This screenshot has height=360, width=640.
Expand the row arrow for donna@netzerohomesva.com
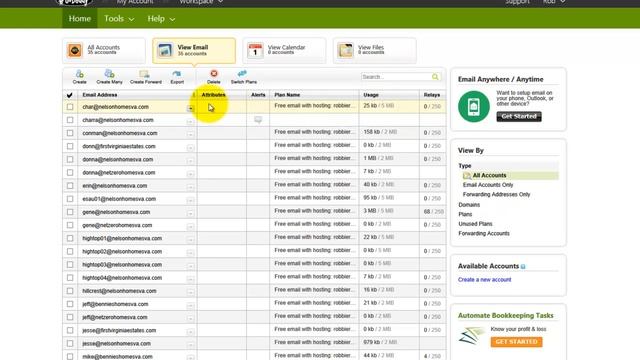tap(190, 174)
